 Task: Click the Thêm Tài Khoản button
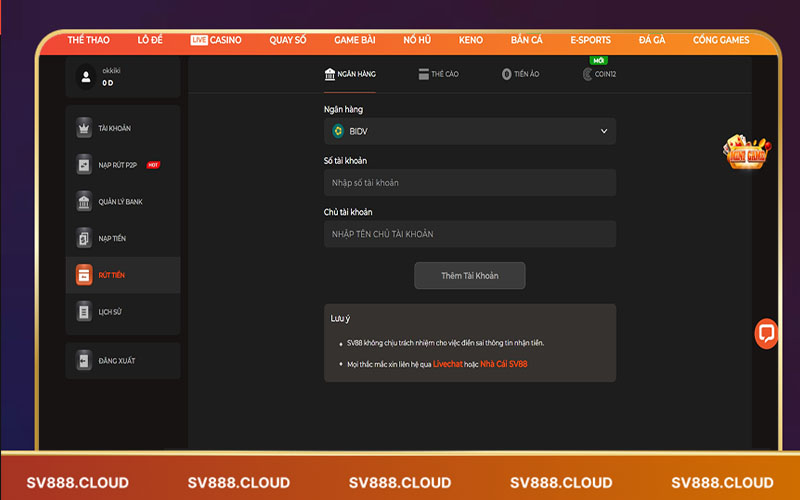[x=469, y=276]
